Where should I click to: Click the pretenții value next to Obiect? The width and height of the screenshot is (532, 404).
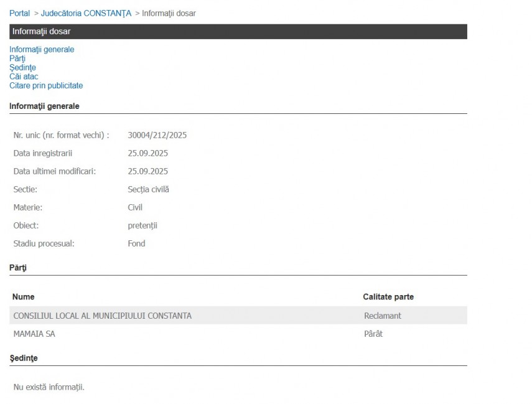[142, 225]
